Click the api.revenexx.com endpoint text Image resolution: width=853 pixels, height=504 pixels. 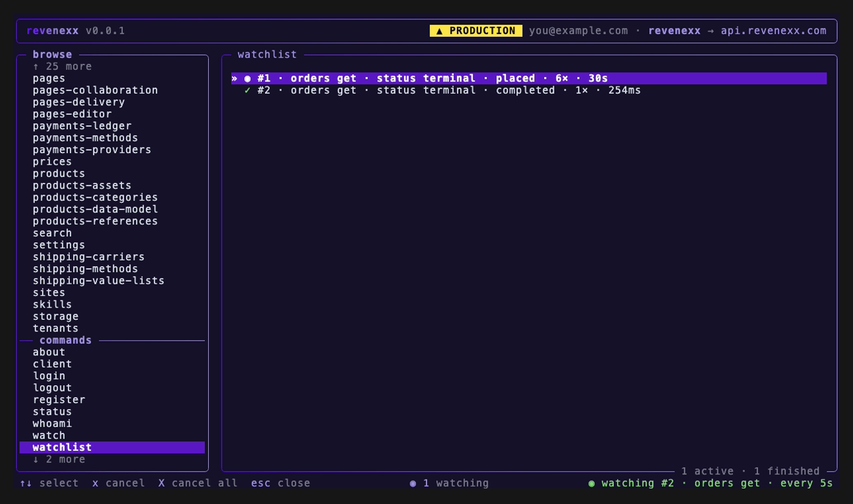[x=774, y=31]
